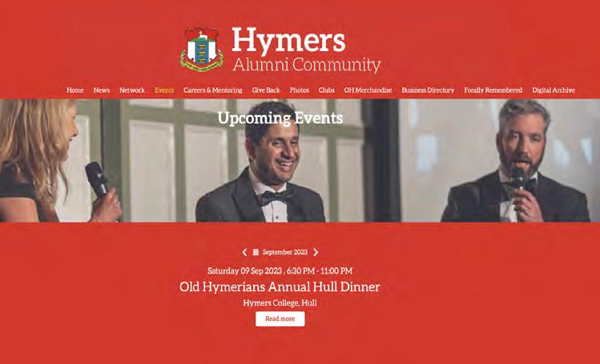Click the Hymers crest logo
The height and width of the screenshot is (364, 600).
pyautogui.click(x=202, y=50)
